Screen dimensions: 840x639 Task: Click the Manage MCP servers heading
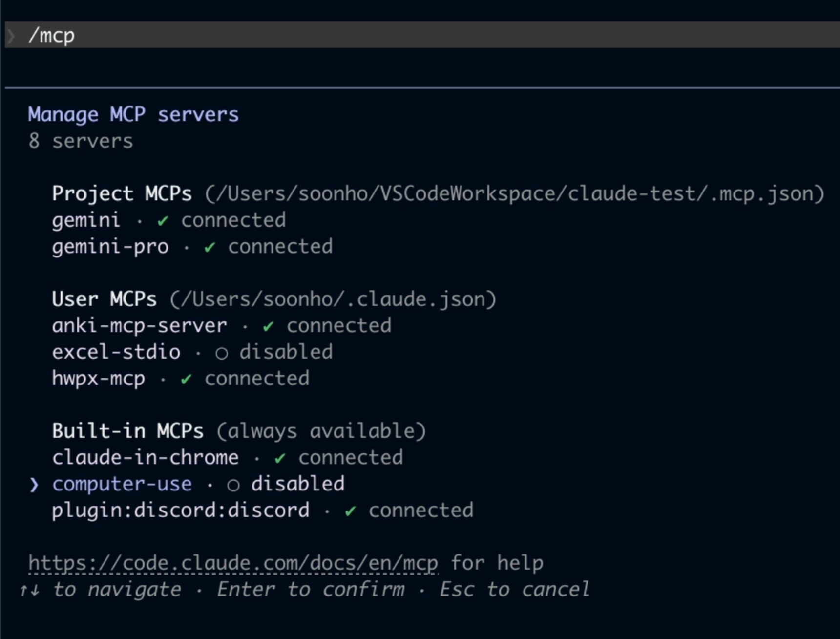[133, 115]
